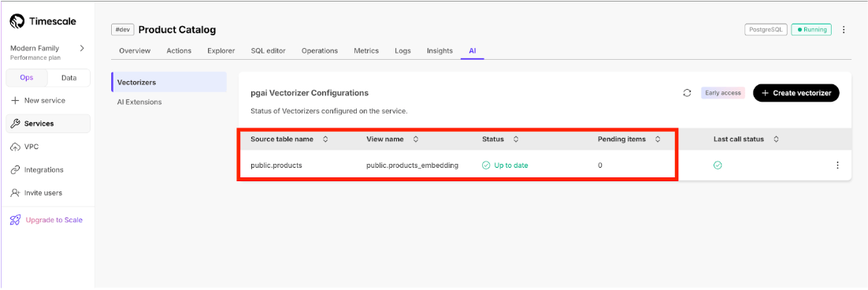Open the Operations tab

pos(320,51)
